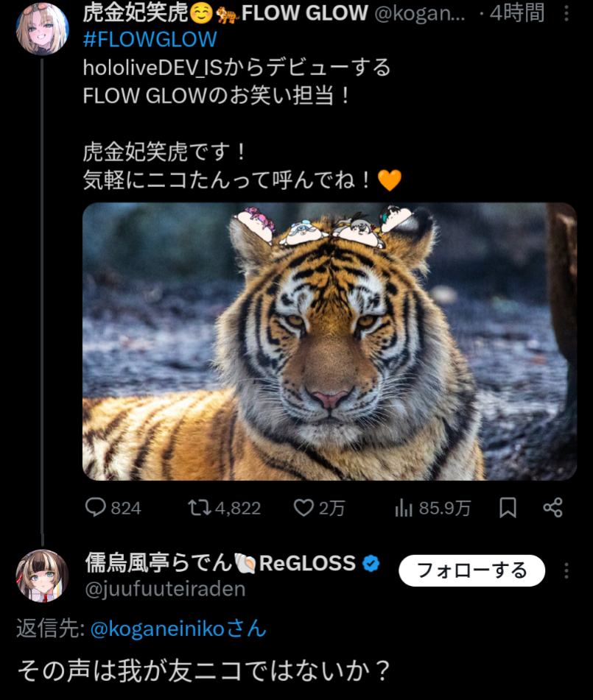Viewport: 593px width, 700px height.
Task: Click the retweet icon on the post
Action: 197,507
